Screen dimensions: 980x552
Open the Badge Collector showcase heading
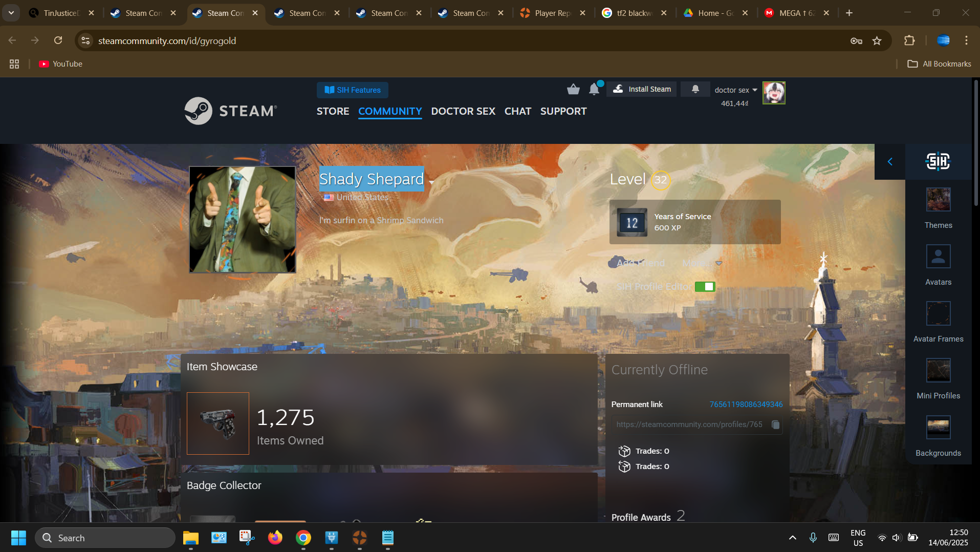click(224, 485)
